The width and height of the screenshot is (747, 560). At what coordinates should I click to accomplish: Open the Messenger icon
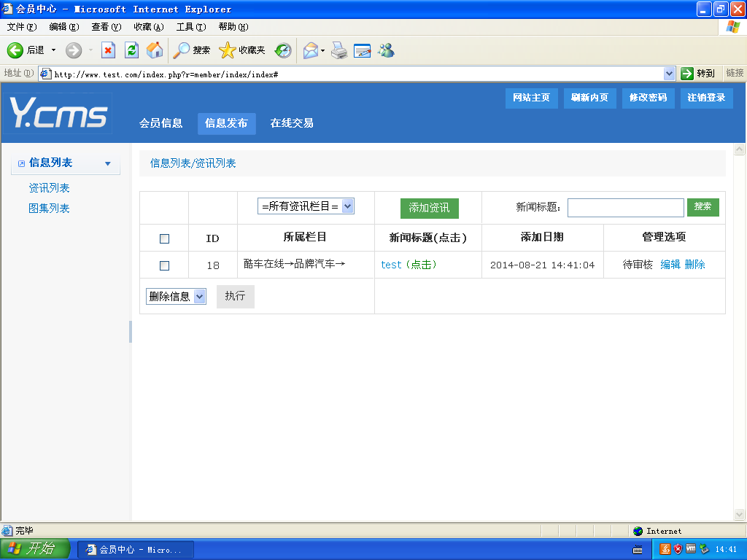[386, 50]
